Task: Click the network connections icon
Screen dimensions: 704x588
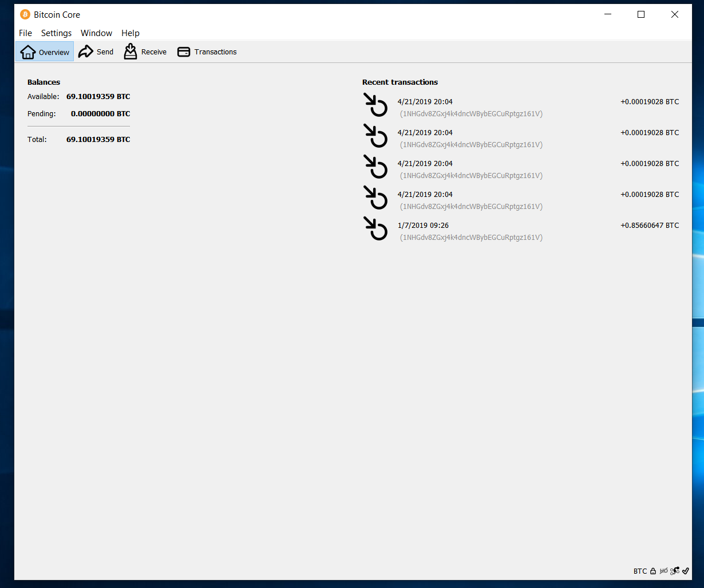Action: coord(675,571)
